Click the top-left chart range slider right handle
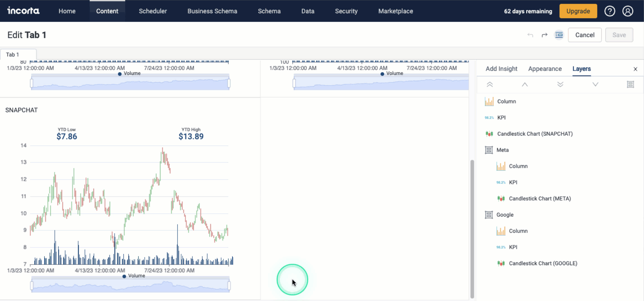This screenshot has height=301, width=644. (229, 83)
